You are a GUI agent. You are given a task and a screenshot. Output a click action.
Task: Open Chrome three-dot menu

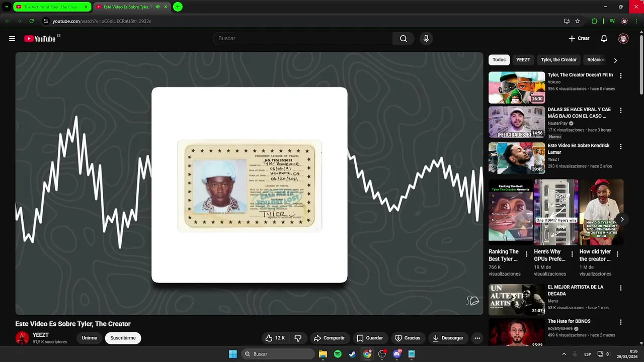(636, 21)
